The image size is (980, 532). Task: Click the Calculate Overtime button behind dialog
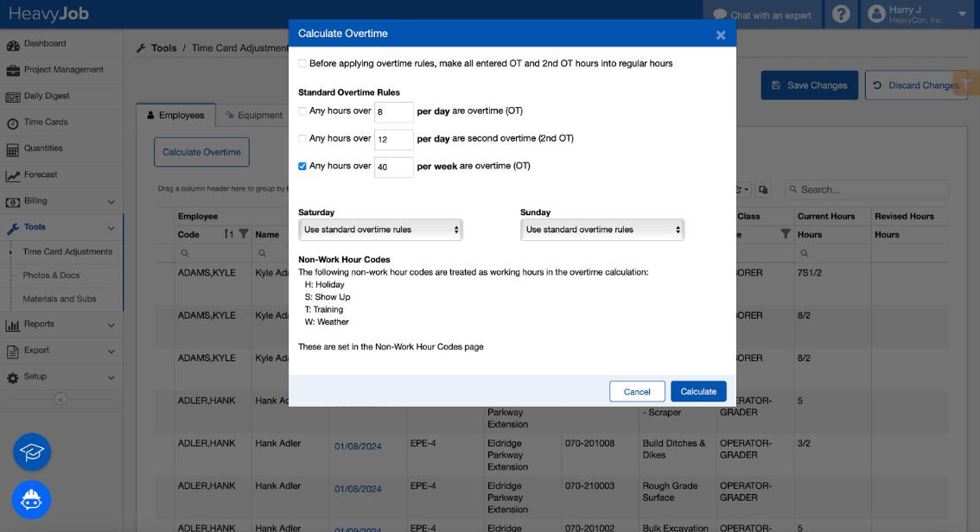(x=201, y=152)
